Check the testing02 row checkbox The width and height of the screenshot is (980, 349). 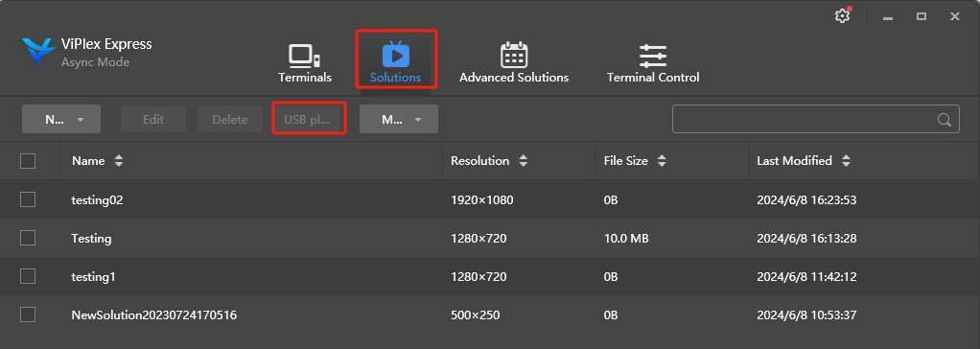tap(28, 199)
